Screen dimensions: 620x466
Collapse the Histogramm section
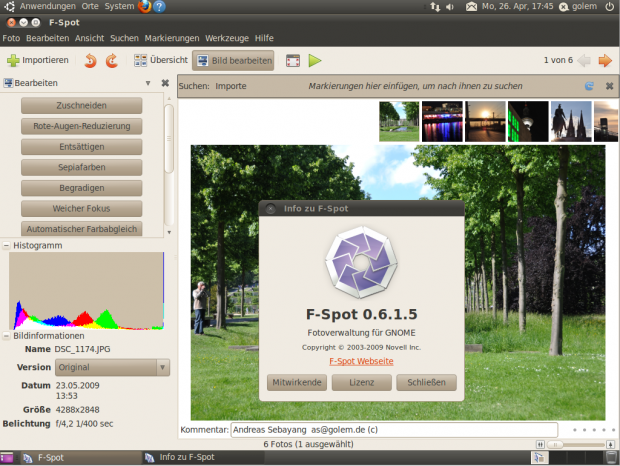point(6,245)
